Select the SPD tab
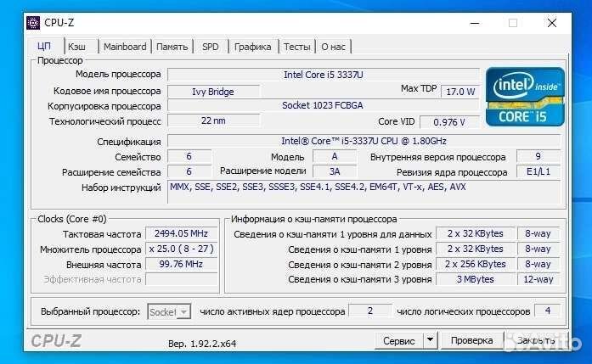This screenshot has height=364, width=592. pos(211,47)
